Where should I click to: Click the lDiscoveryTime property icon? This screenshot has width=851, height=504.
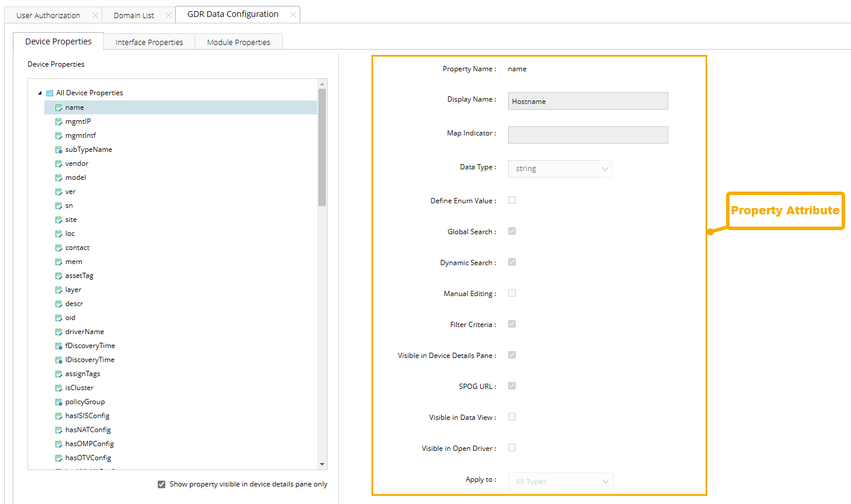(59, 359)
